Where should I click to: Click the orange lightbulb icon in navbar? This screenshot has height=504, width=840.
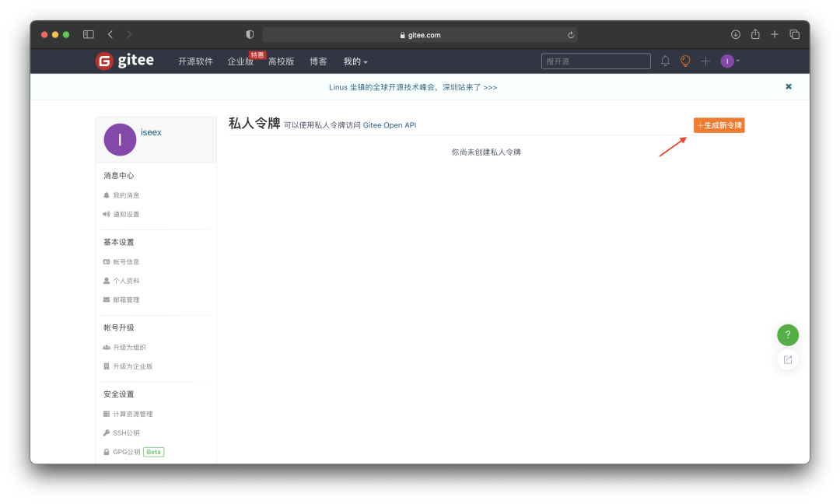coord(684,61)
